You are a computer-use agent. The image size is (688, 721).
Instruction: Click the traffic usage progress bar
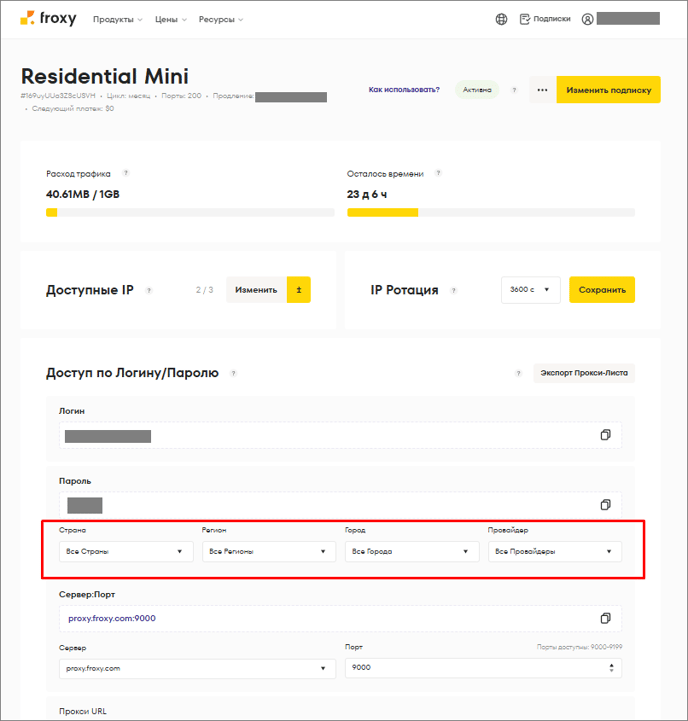click(x=190, y=212)
